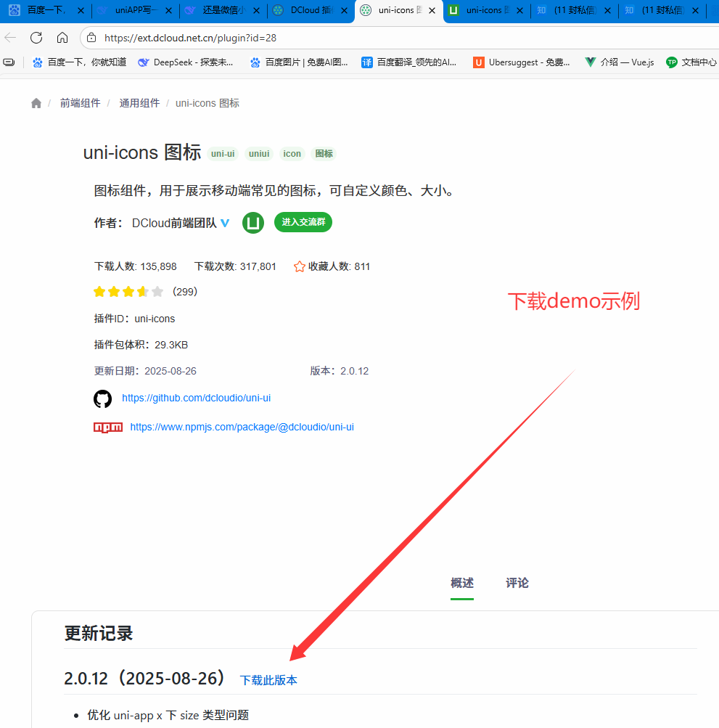Open the bookmarks sidebar icon
719x728 pixels.
9,62
